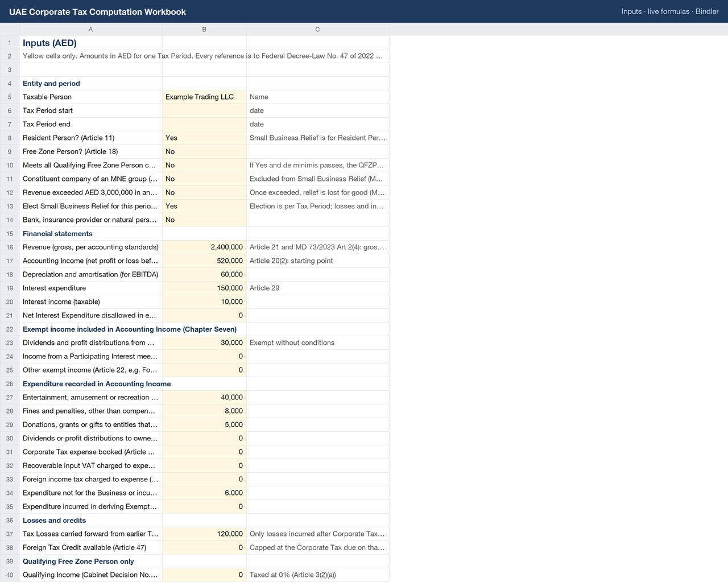
Task: Click the Expenditure not for the Business value 6,000
Action: coord(204,493)
